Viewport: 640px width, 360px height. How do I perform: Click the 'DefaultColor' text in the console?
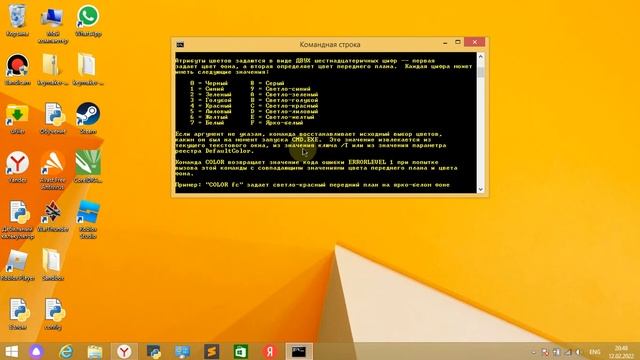click(x=229, y=151)
